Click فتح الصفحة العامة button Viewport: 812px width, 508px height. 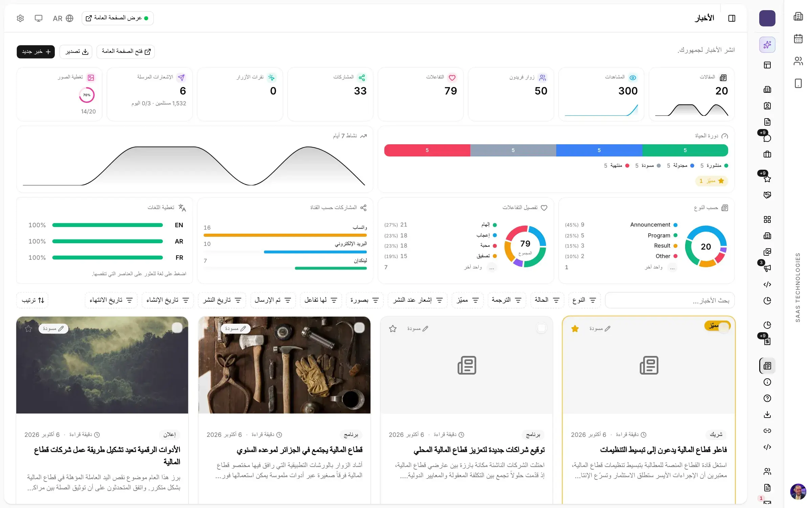[x=126, y=51]
